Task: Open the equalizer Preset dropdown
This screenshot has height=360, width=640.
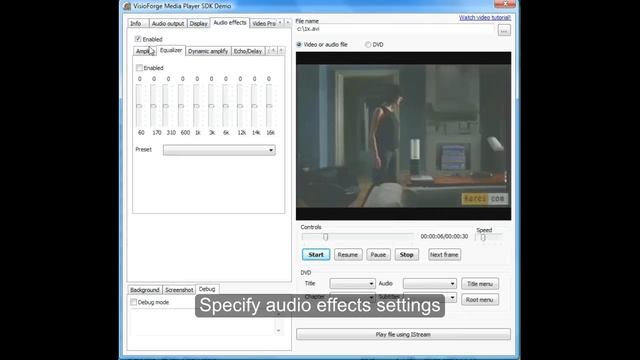Action: pos(219,150)
